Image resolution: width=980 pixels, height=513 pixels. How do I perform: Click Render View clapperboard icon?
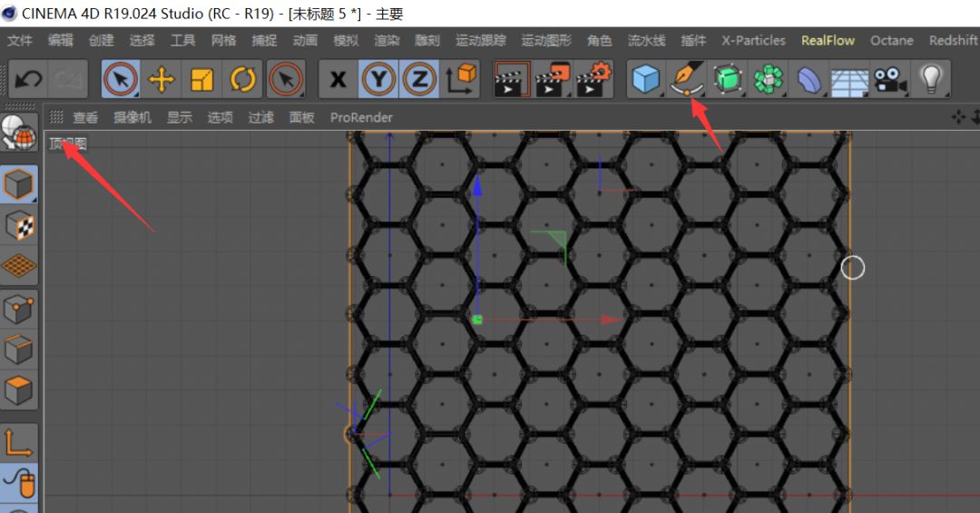[512, 80]
